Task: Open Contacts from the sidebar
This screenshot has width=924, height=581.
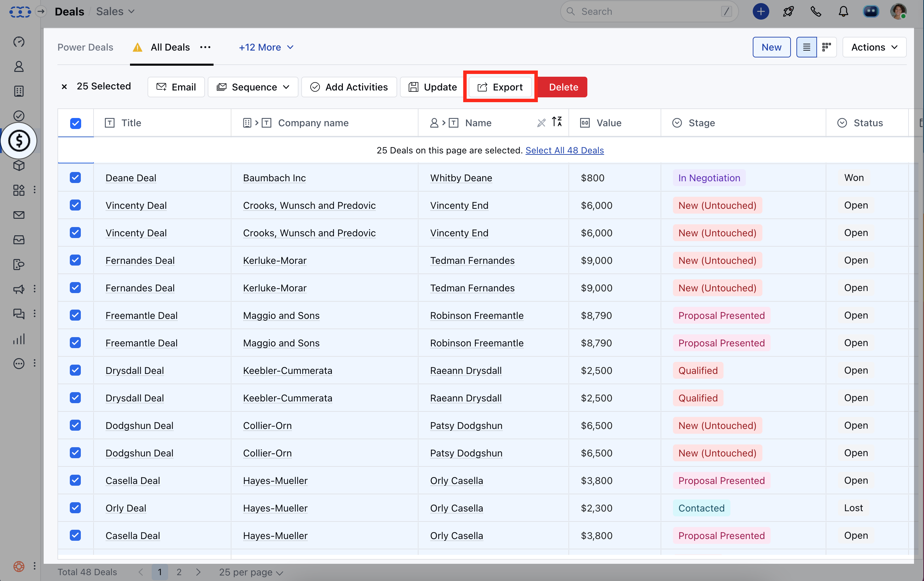Action: (x=19, y=66)
